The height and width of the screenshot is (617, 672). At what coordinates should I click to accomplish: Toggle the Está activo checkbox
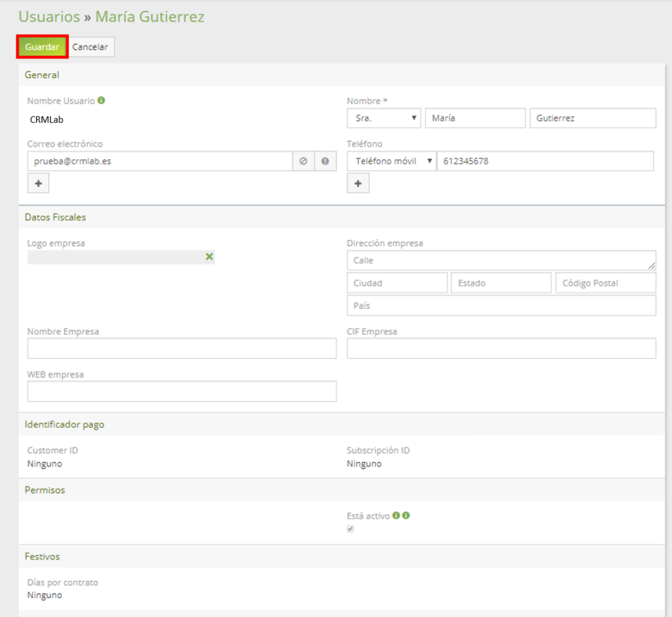click(350, 528)
